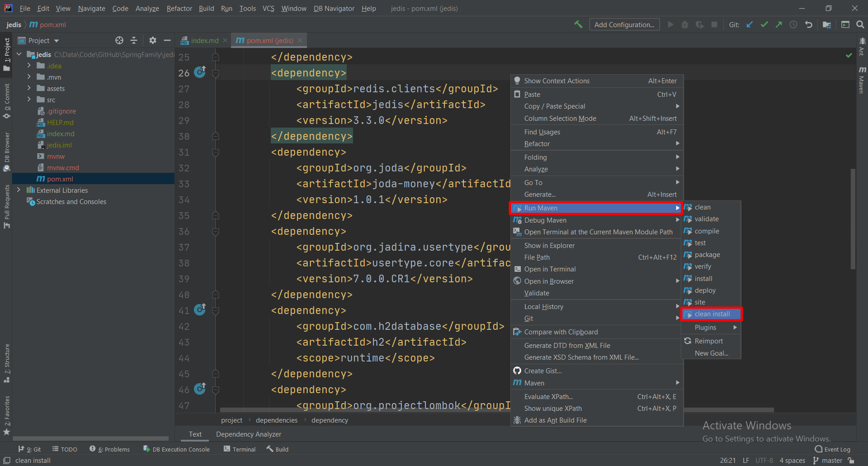Collapse the jedis project root

(x=19, y=54)
